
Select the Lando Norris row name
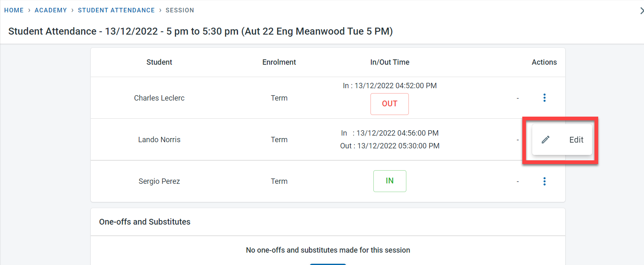point(159,140)
